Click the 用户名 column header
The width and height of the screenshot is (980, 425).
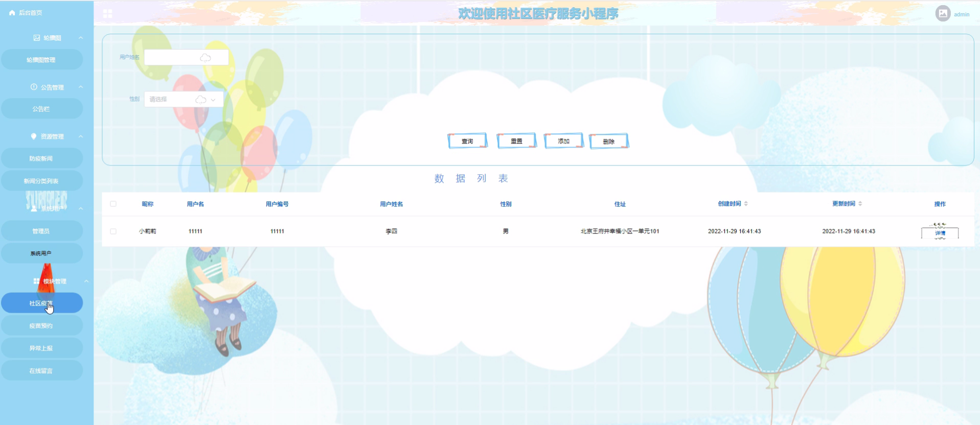point(195,204)
